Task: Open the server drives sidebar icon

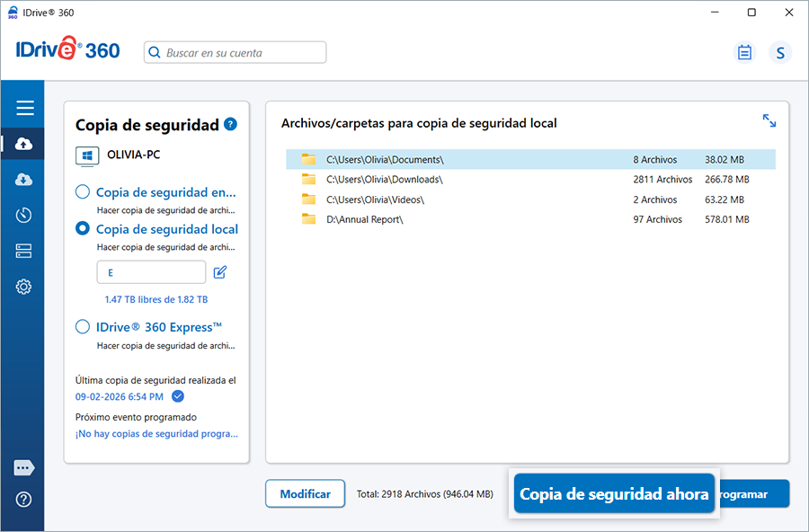Action: coord(24,252)
